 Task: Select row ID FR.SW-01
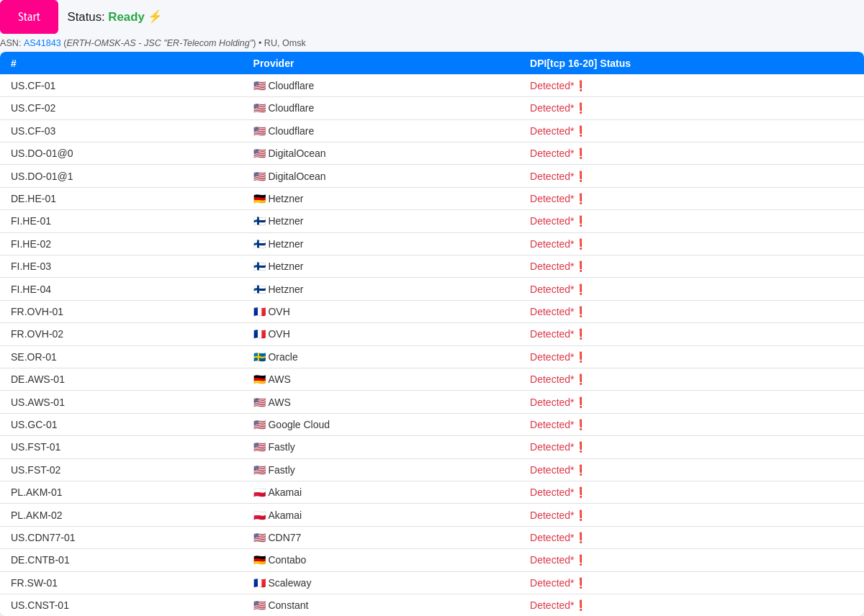tap(35, 583)
